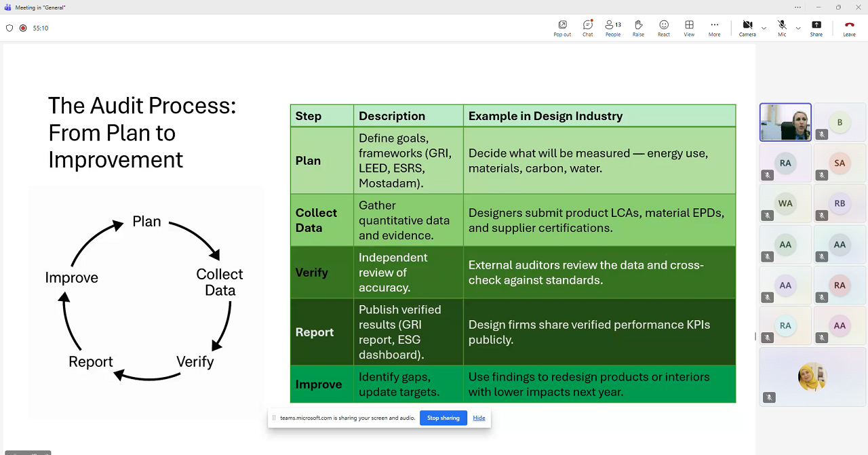Screen dimensions: 868x455
Task: Expand the Camera options arrow
Action: [764, 28]
